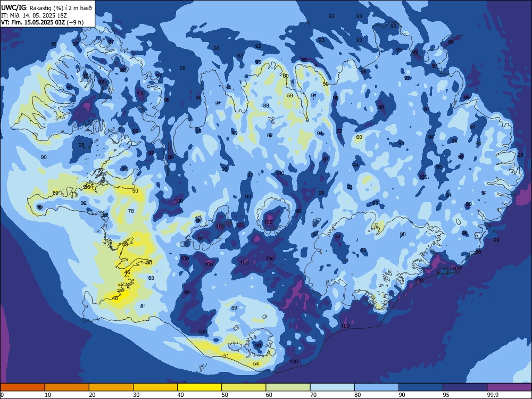
Task: Select the "IT: Mið. 14. 05. 2025 18Z" line
Action: [x=35, y=15]
